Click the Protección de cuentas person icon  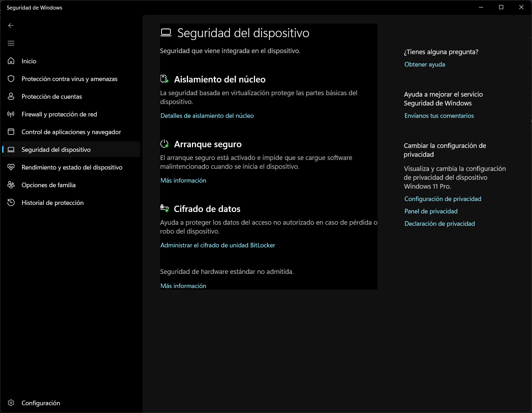pos(11,97)
